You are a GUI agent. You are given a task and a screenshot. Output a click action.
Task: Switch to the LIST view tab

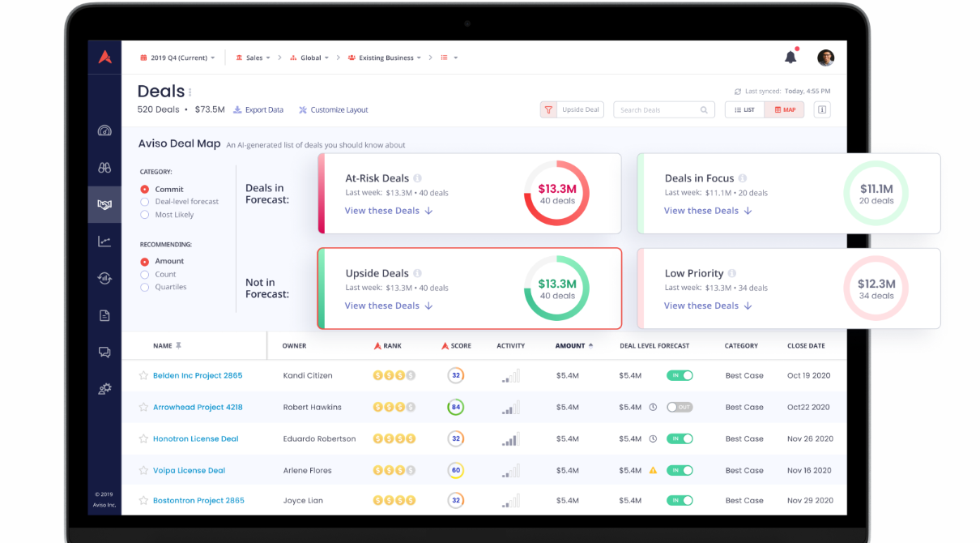744,109
